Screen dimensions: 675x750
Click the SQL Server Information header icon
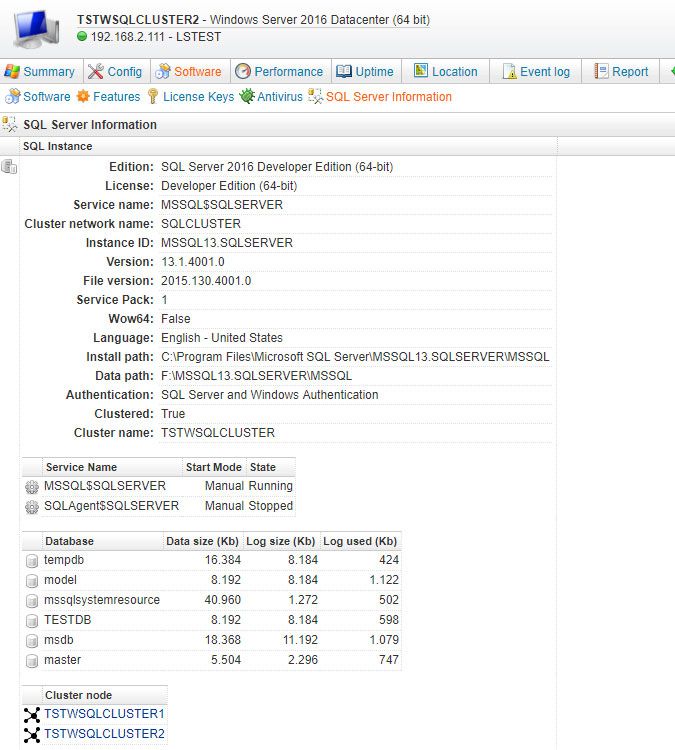[10, 124]
